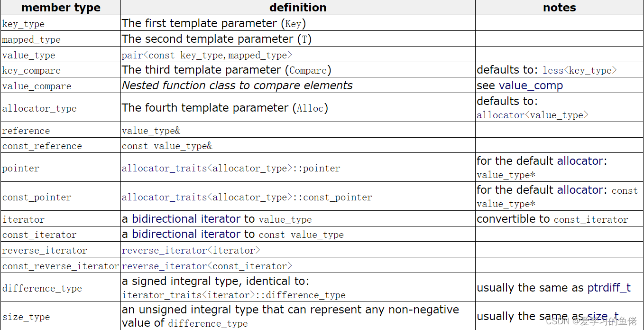Open bidirectional iterator link in iterator row
The width and height of the screenshot is (644, 330).
click(186, 219)
